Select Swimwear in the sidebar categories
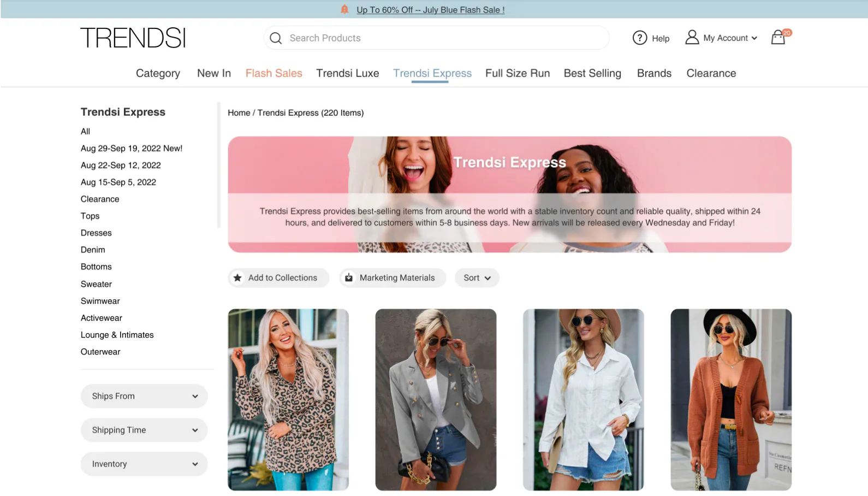 click(x=100, y=301)
